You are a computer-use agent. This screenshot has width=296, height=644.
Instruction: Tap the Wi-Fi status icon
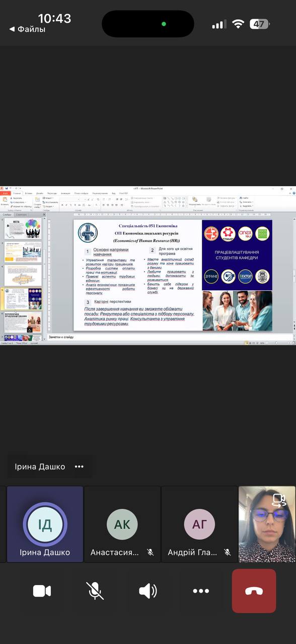click(238, 24)
